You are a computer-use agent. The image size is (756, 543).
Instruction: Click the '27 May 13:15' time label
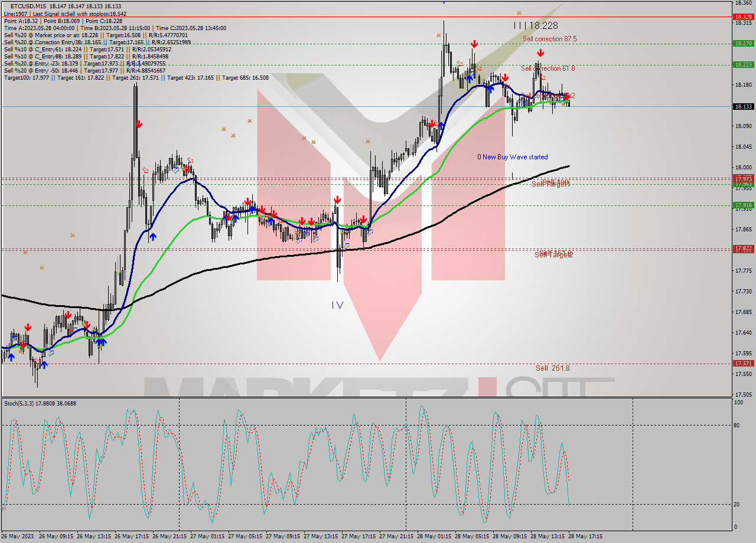[320, 537]
